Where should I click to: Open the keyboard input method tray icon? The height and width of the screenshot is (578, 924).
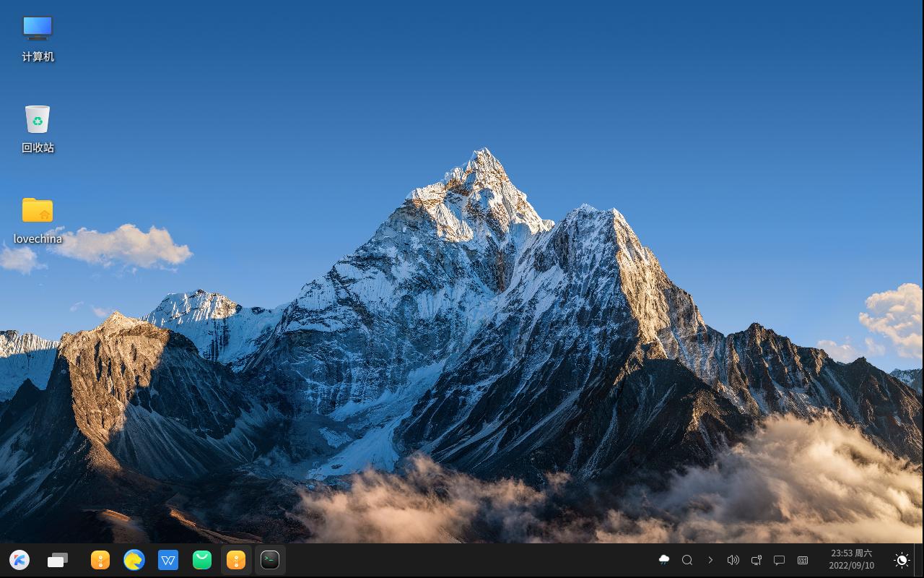803,560
